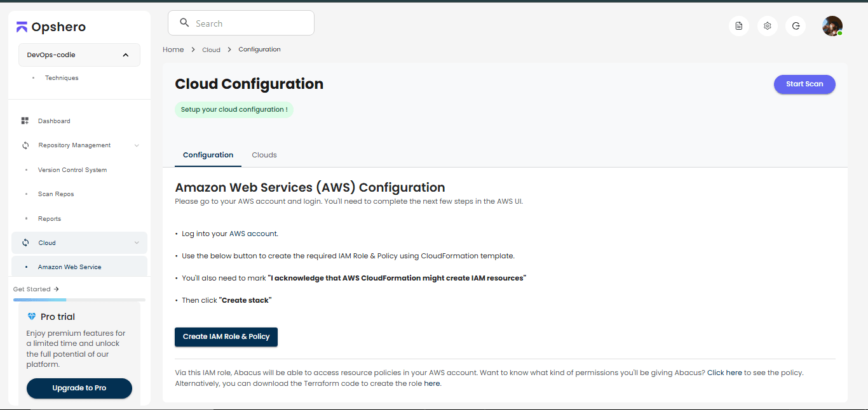Click the Dashboard grid icon

(25, 121)
